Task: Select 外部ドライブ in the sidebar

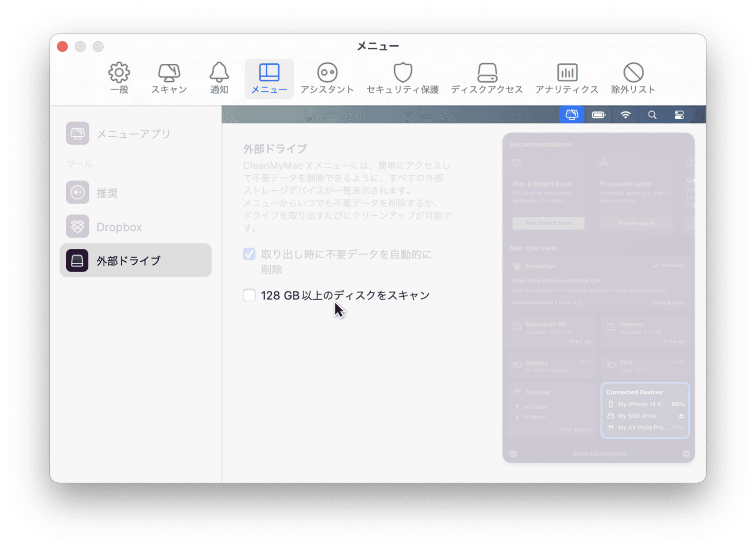Action: coord(136,261)
